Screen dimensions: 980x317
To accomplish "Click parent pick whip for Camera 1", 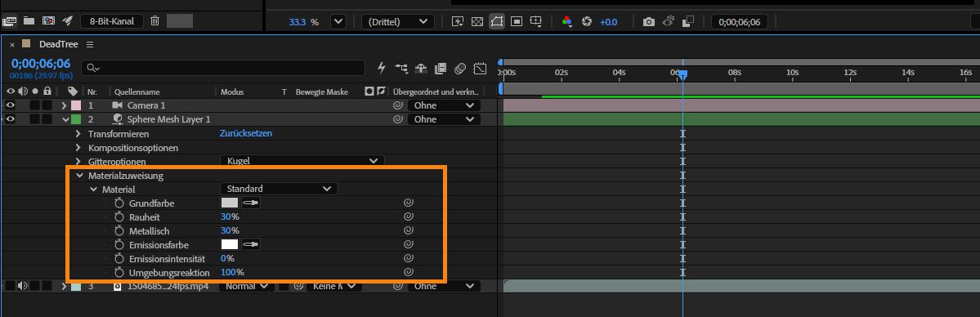I will click(x=397, y=105).
